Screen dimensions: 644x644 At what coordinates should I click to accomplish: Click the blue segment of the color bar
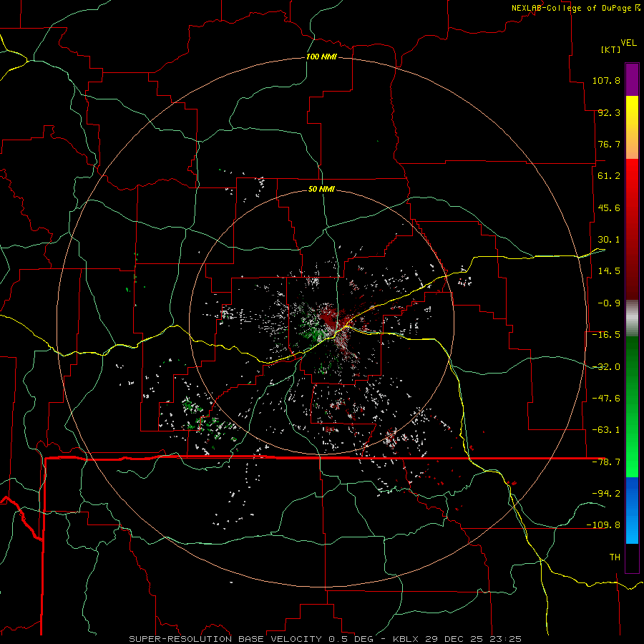(x=632, y=510)
